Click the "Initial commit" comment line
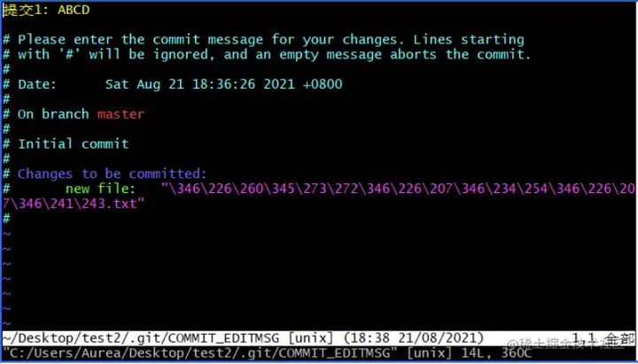 [74, 144]
